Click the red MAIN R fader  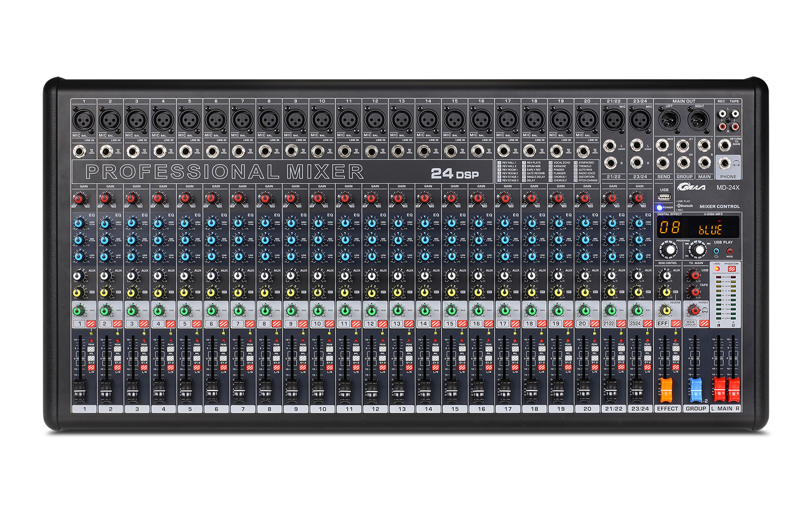pyautogui.click(x=734, y=390)
